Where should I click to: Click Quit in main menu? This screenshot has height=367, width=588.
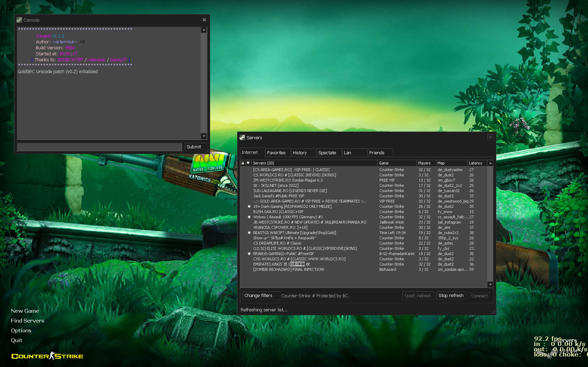(16, 340)
